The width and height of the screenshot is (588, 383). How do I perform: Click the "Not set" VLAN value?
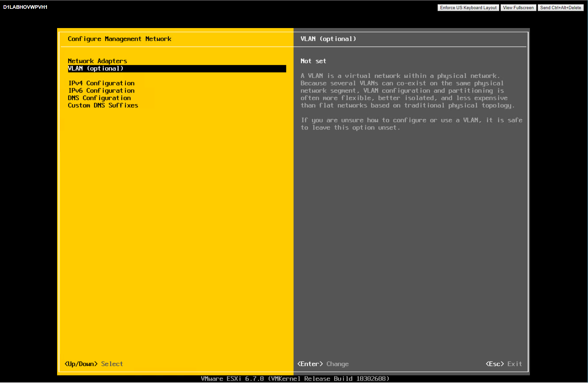(313, 61)
